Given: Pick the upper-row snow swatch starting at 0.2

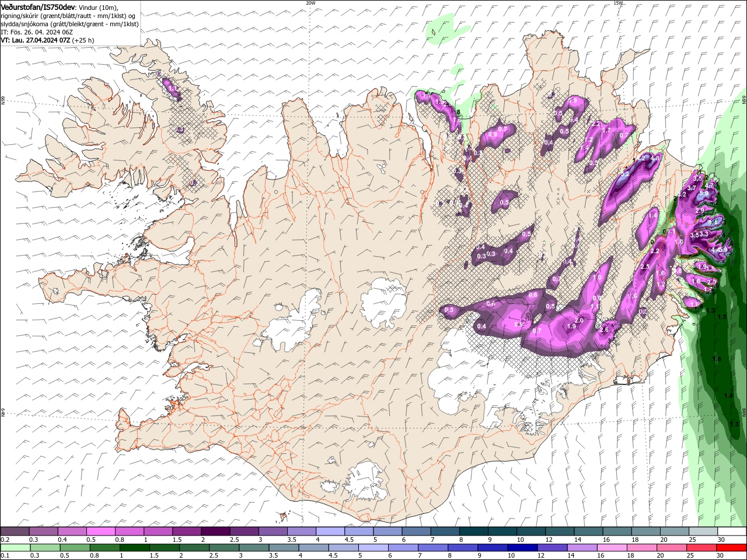Looking at the screenshot, I should [15, 531].
